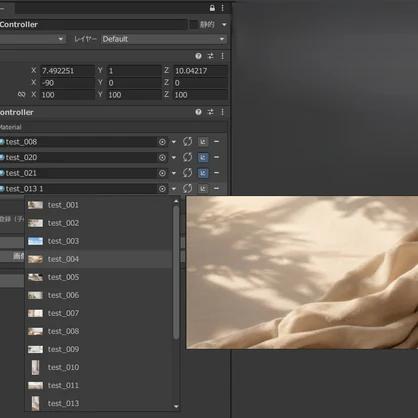Open Controller component more options menu
The image size is (418, 418).
(223, 112)
